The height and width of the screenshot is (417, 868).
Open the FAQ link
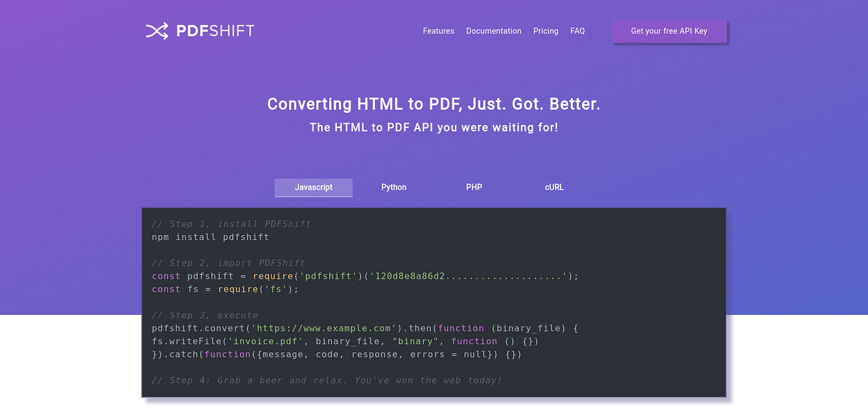(578, 31)
